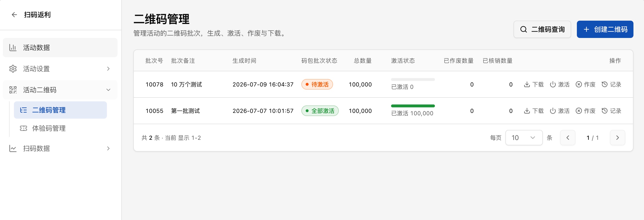Image resolution: width=644 pixels, height=220 pixels.
Task: Collapse the 活动二维码 section chevron
Action: [x=108, y=90]
